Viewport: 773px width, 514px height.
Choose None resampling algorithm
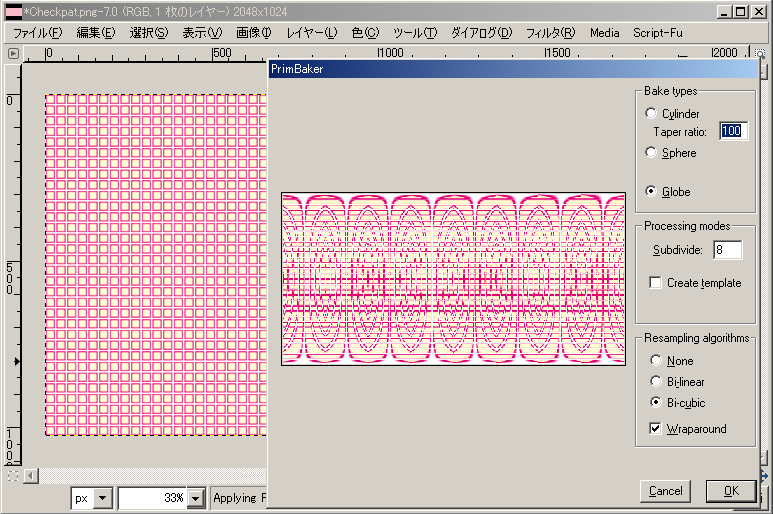click(656, 361)
